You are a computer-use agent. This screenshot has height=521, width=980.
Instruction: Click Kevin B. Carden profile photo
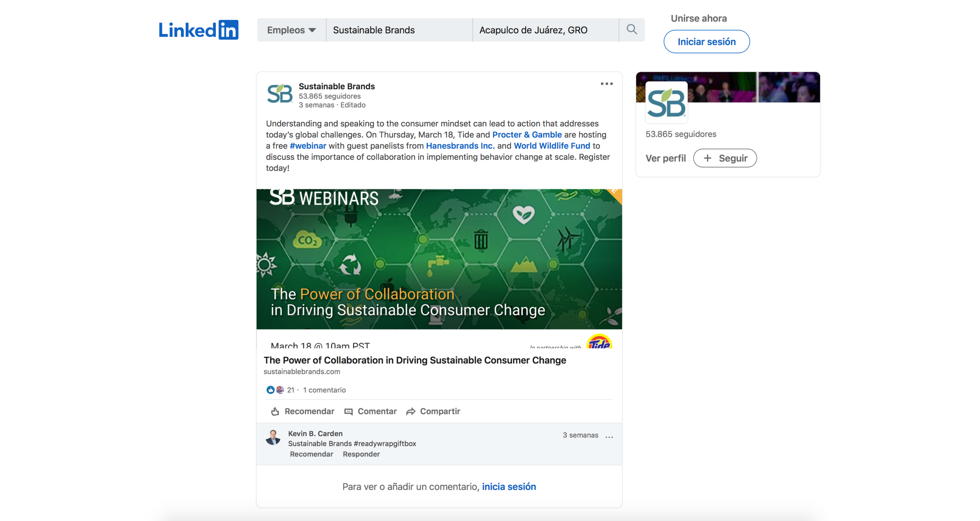coord(273,438)
